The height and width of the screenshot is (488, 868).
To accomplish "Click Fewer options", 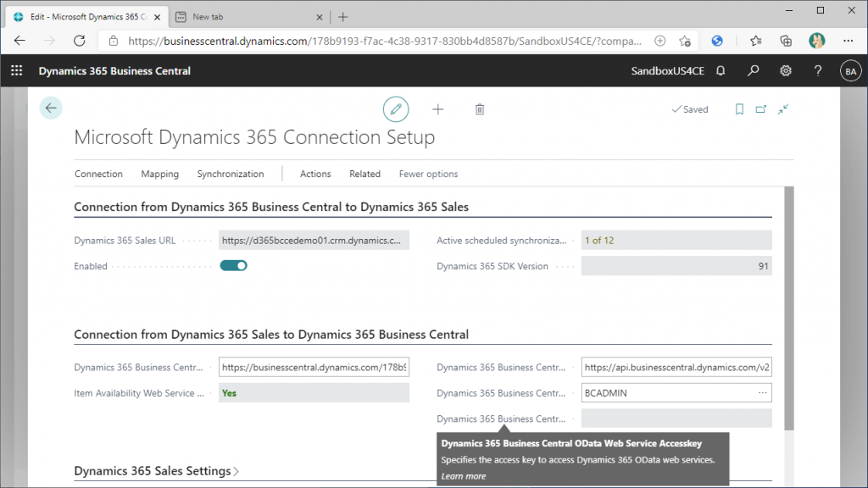I will point(428,174).
